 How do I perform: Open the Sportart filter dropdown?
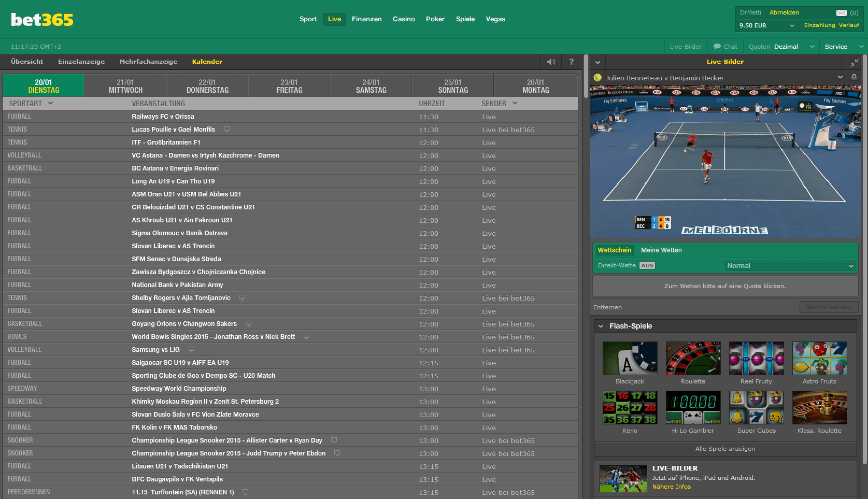click(x=32, y=104)
